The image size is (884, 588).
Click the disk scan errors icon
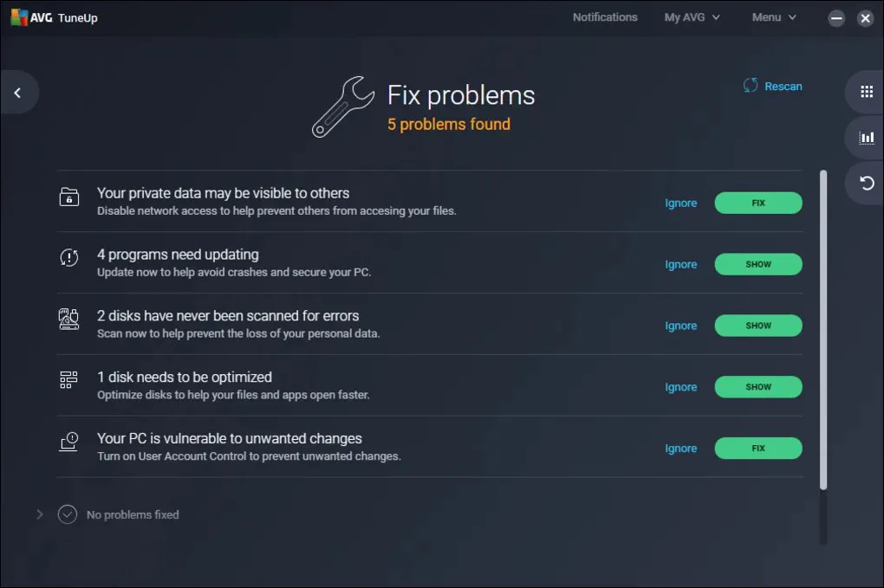(x=68, y=320)
